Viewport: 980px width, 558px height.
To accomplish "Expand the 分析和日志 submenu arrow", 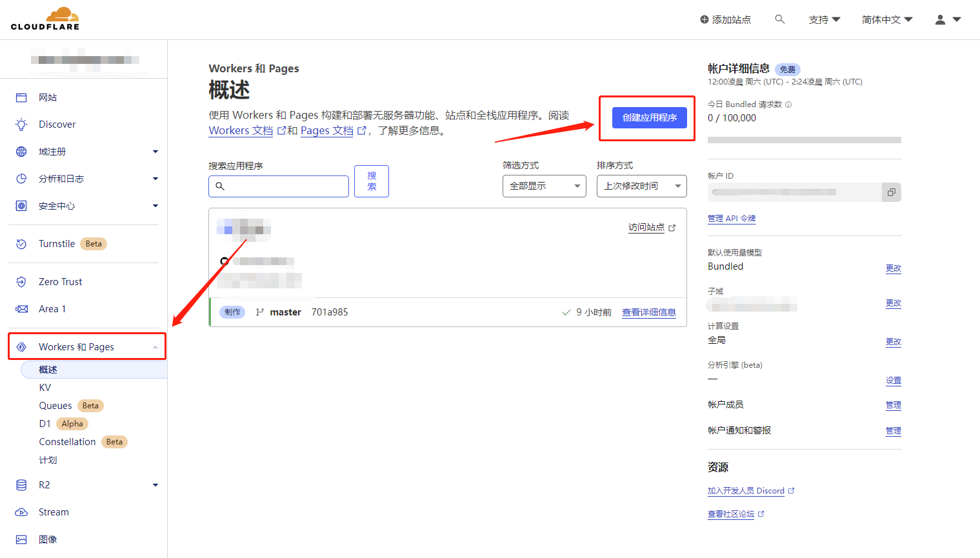I will point(155,179).
